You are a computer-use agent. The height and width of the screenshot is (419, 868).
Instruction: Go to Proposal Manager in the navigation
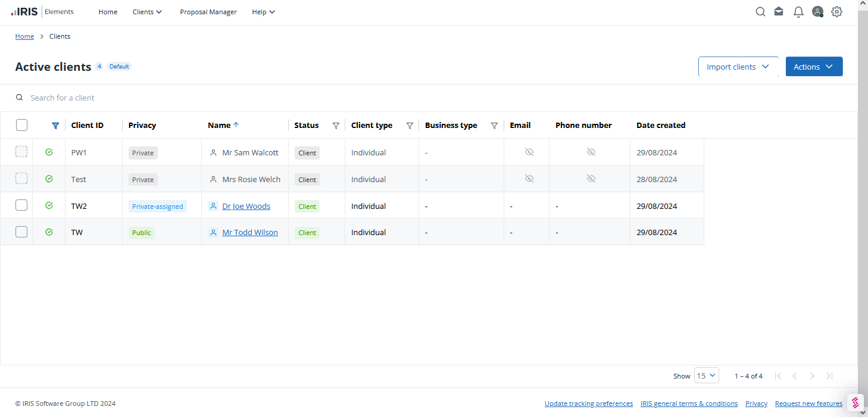click(208, 12)
